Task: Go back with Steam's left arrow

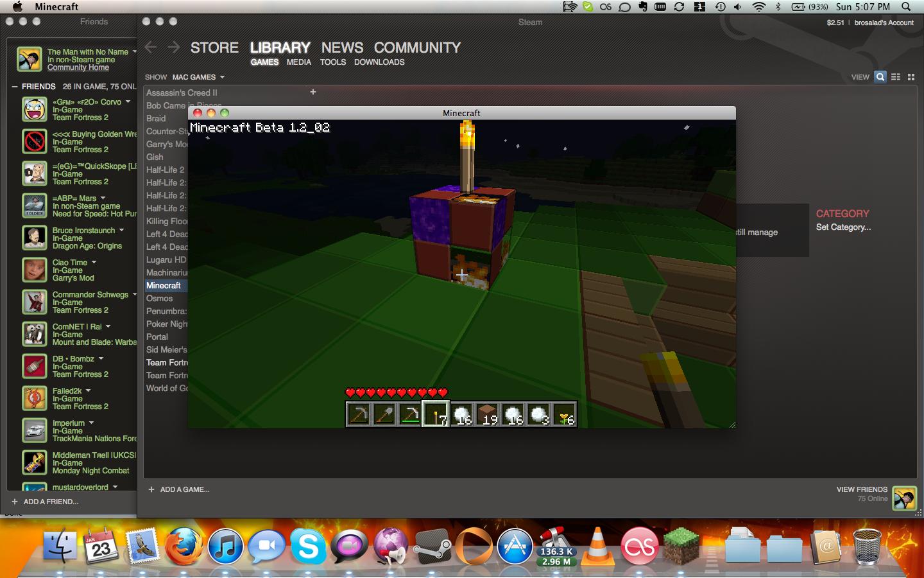Action: 151,48
